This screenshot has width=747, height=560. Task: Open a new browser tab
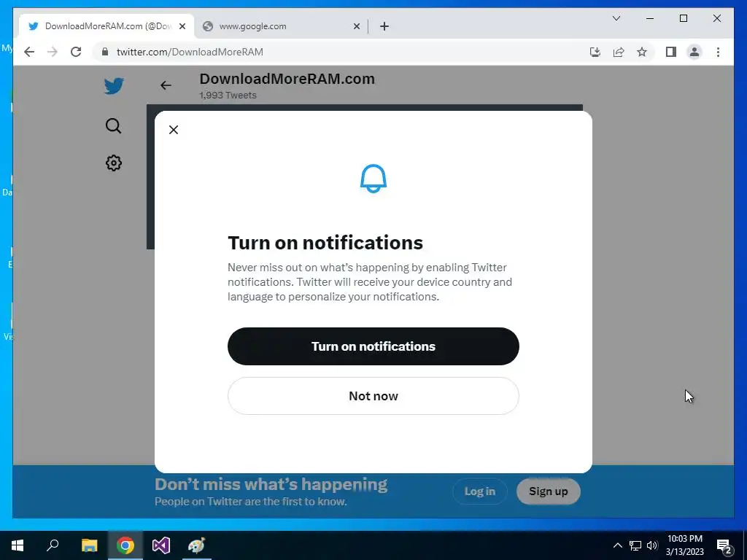coord(384,26)
